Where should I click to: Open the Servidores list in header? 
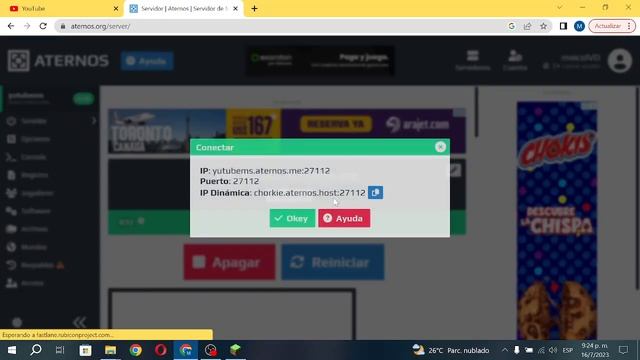point(473,60)
